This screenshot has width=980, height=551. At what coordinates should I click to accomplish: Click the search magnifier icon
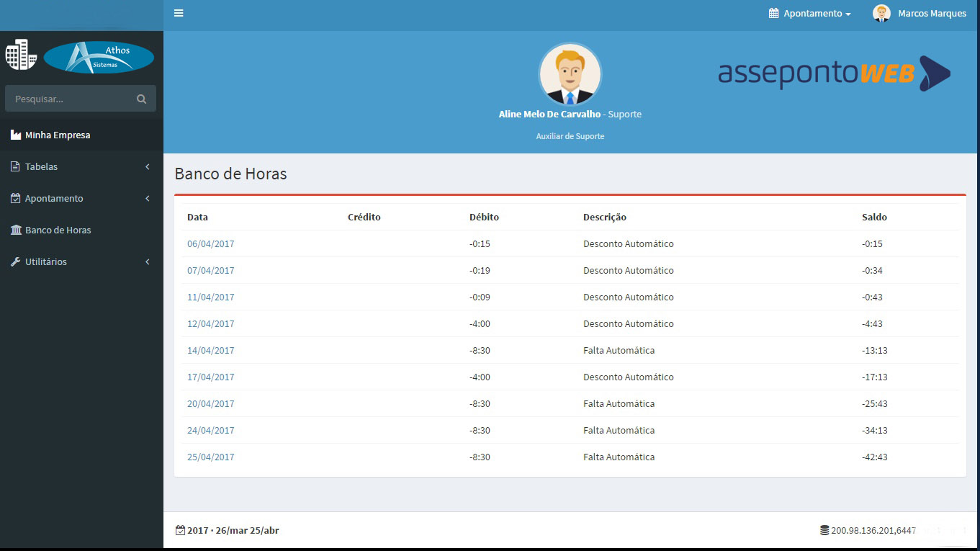tap(141, 99)
